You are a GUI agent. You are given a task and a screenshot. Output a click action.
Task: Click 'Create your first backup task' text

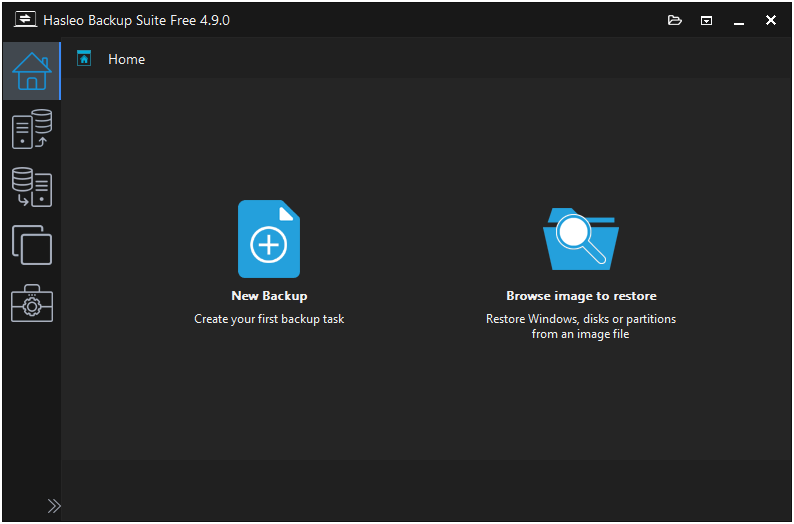click(x=269, y=319)
